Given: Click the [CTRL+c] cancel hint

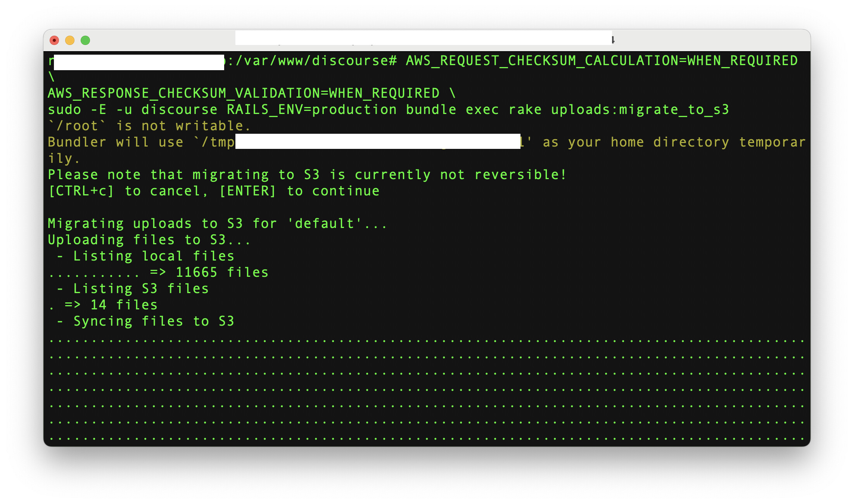Looking at the screenshot, I should tap(81, 191).
